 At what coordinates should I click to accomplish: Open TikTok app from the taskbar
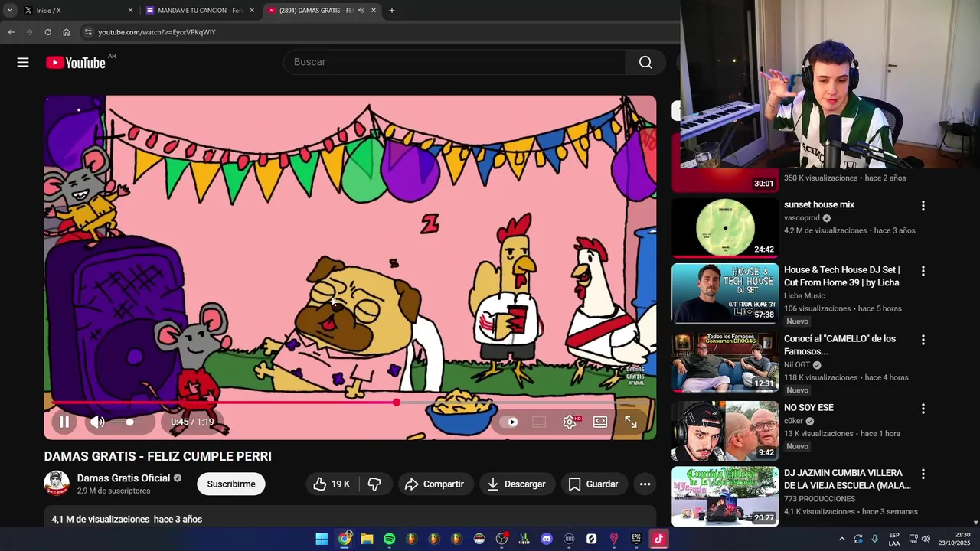coord(658,539)
